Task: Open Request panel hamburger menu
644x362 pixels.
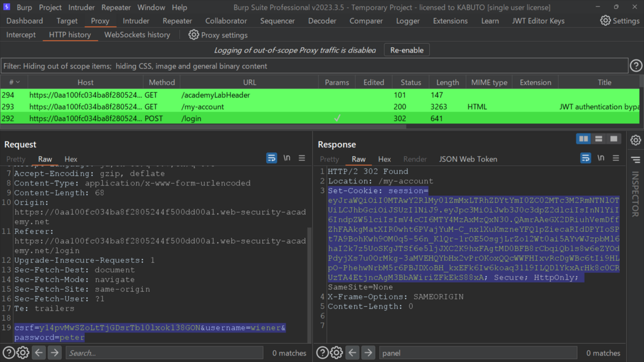Action: click(302, 158)
